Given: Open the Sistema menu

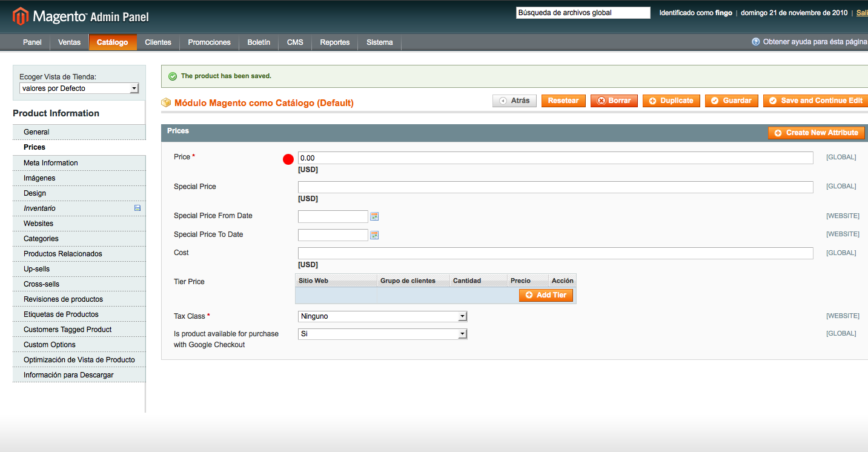Looking at the screenshot, I should click(x=380, y=42).
